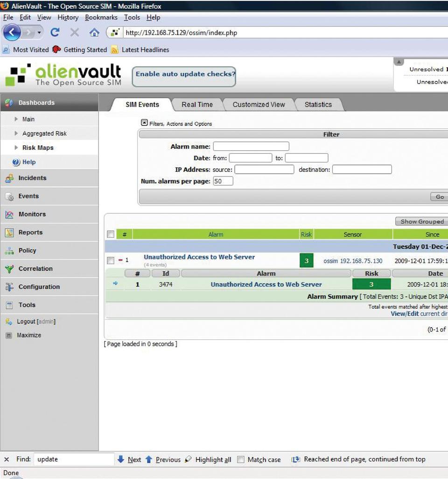
Task: Switch to the Customized View tab
Action: pyautogui.click(x=259, y=105)
